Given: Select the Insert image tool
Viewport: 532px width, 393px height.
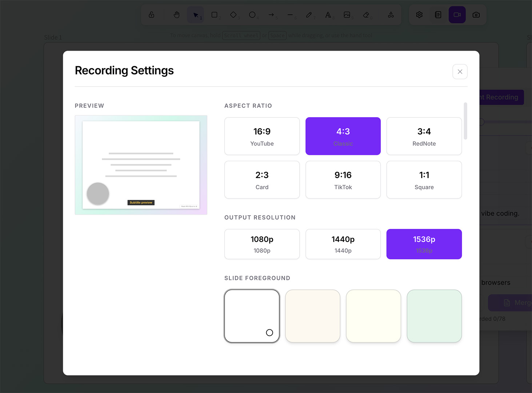Looking at the screenshot, I should tap(347, 15).
